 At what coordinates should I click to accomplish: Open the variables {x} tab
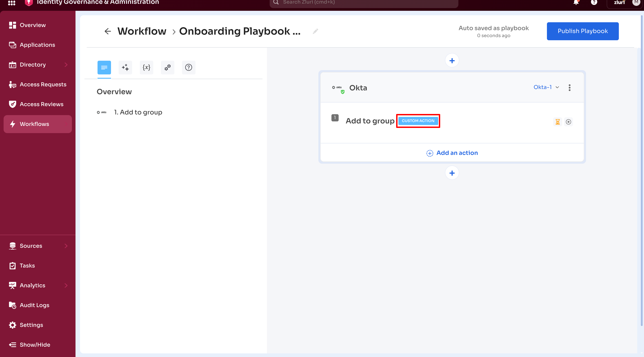pos(146,67)
